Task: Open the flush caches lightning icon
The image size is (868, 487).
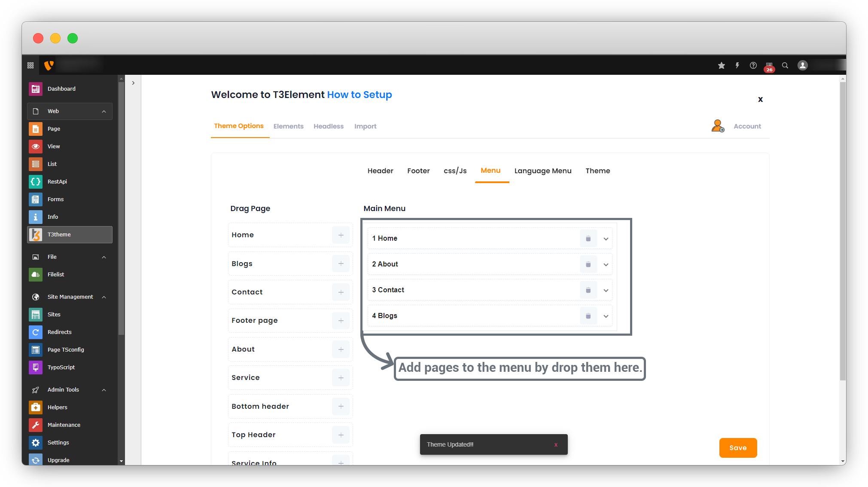Action: pyautogui.click(x=737, y=65)
